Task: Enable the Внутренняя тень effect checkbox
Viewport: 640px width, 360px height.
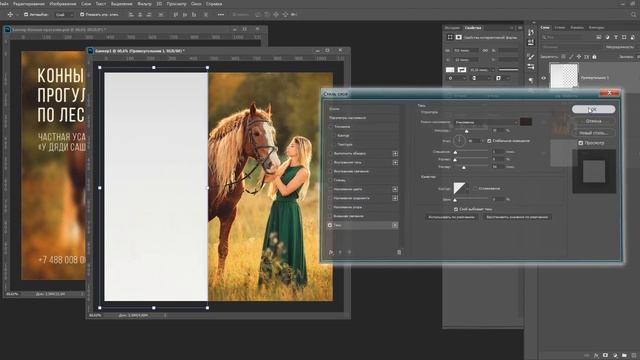Action: point(330,162)
